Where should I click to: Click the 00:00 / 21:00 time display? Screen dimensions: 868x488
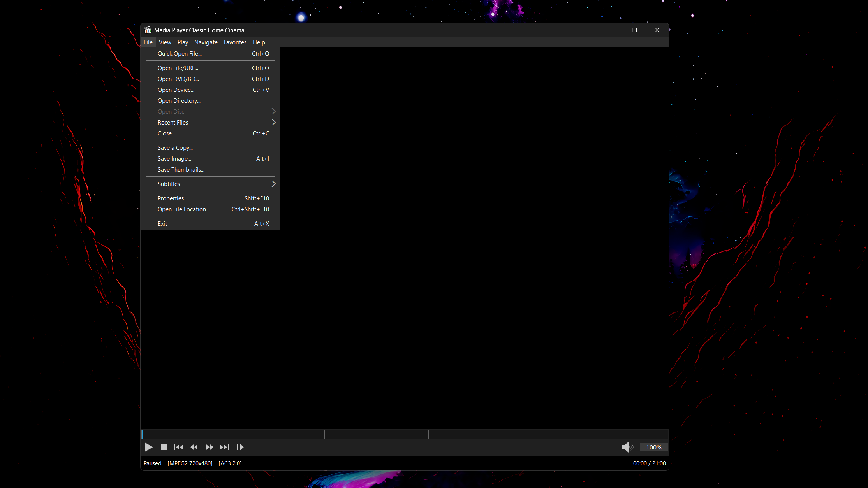click(x=649, y=463)
